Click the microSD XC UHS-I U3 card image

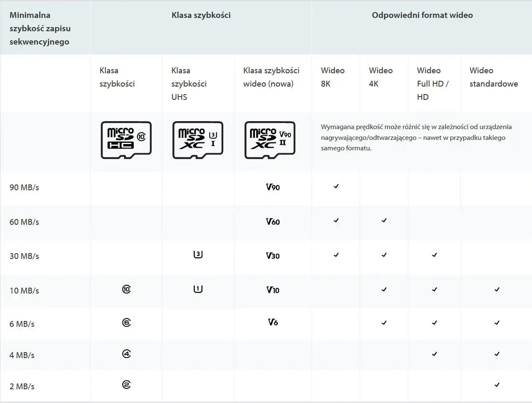click(x=198, y=140)
